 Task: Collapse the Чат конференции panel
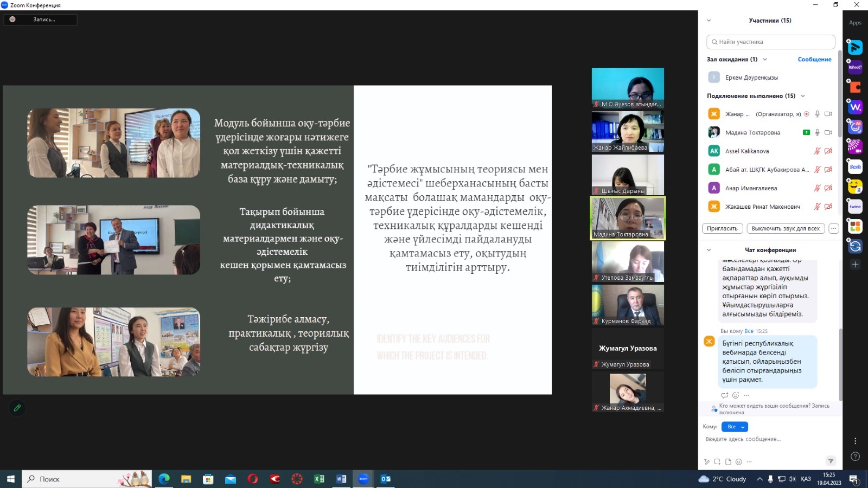tap(709, 250)
